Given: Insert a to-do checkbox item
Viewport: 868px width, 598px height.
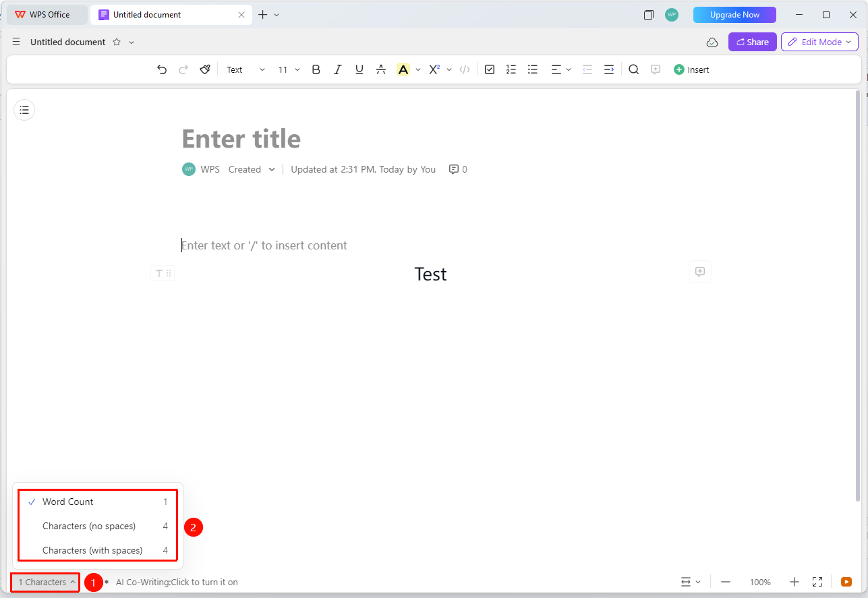Looking at the screenshot, I should click(x=490, y=69).
